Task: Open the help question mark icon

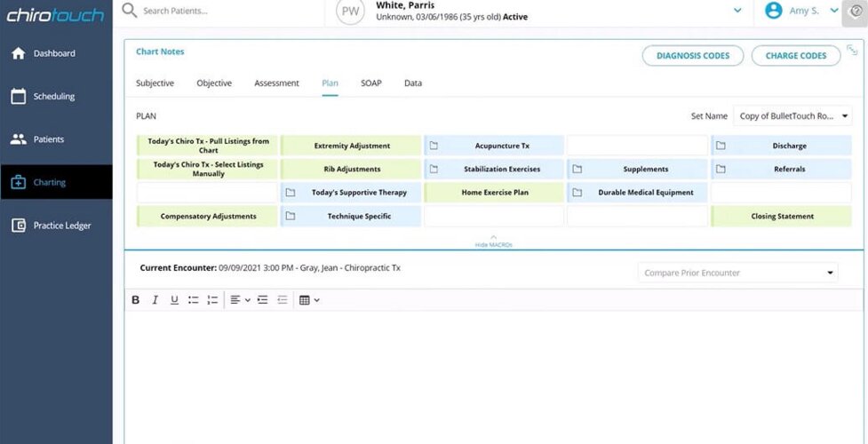Action: pyautogui.click(x=856, y=11)
